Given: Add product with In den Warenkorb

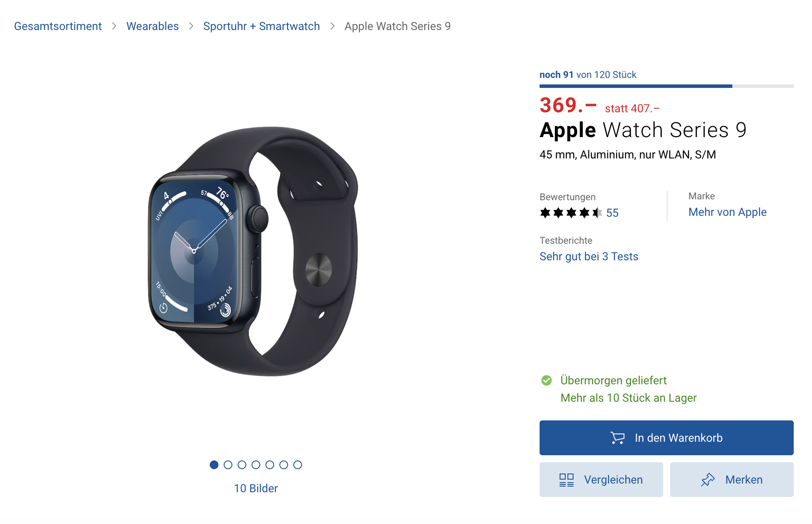Looking at the screenshot, I should [x=667, y=438].
